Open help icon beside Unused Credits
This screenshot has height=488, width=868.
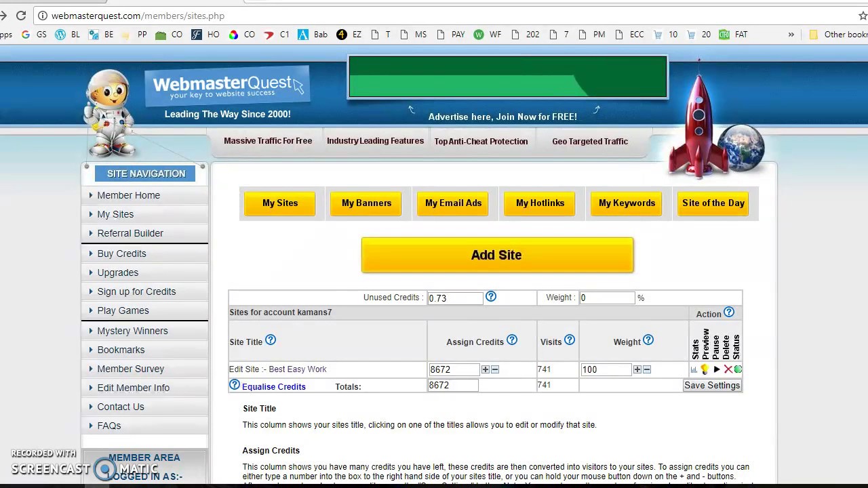click(x=491, y=297)
